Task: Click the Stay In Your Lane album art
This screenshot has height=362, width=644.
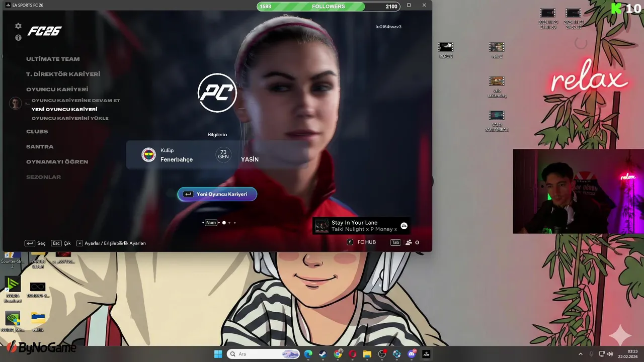Action: click(x=322, y=226)
